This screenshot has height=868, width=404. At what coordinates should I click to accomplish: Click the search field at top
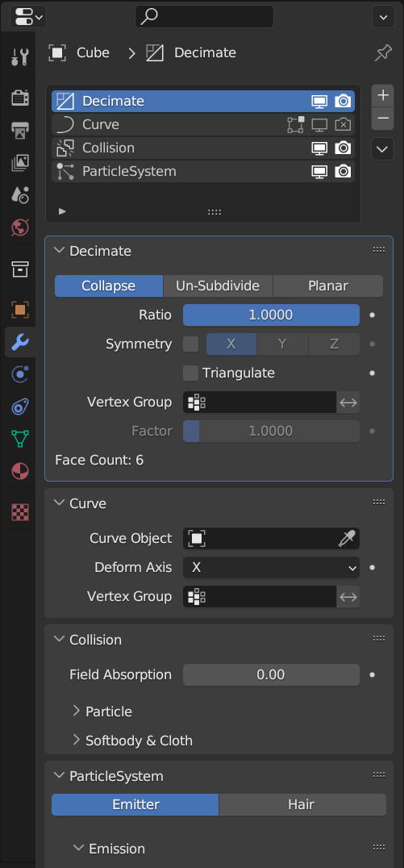coord(204,17)
